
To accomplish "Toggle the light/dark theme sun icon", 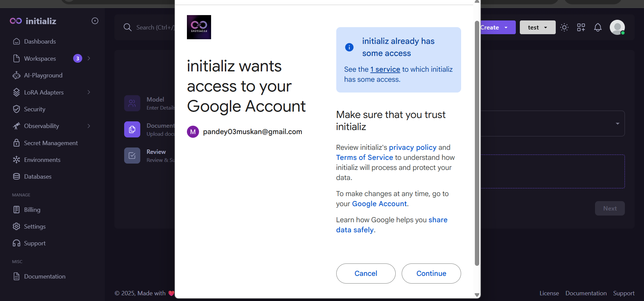I will click(564, 27).
